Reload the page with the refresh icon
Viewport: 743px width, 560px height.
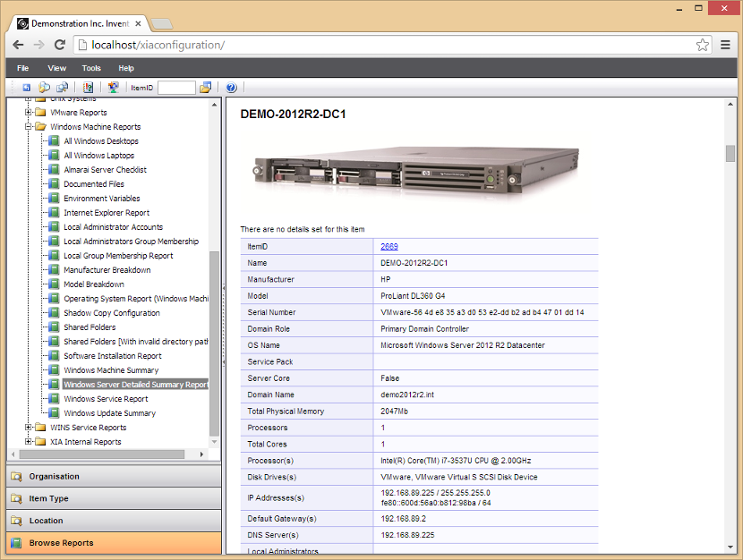(x=60, y=45)
